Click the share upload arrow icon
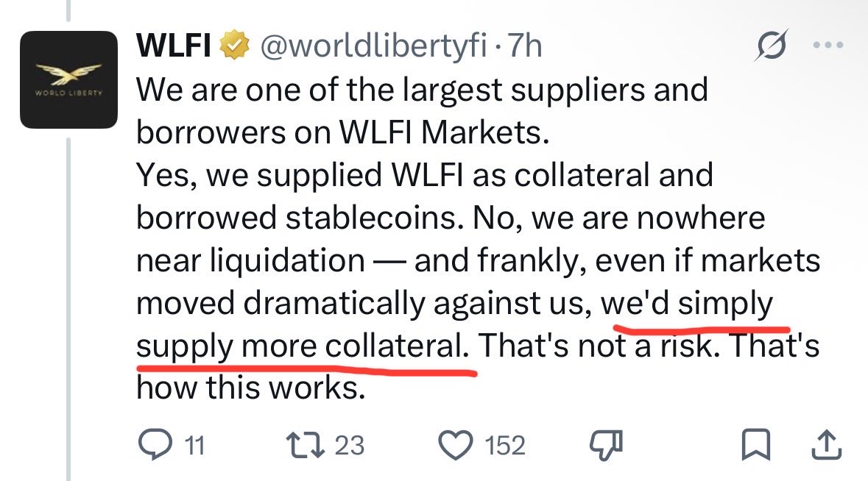The width and height of the screenshot is (868, 481). (x=826, y=444)
